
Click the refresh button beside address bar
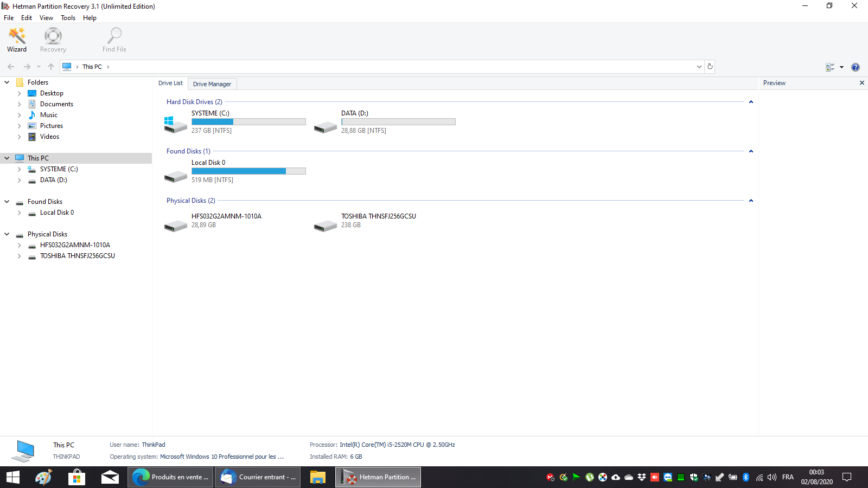(x=710, y=67)
